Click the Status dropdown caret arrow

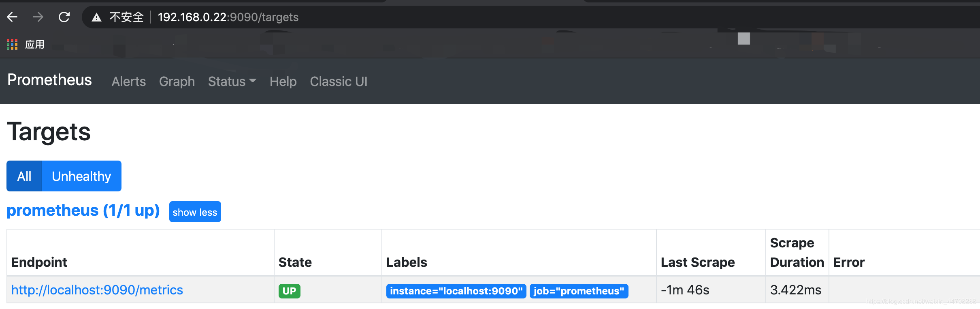click(253, 81)
